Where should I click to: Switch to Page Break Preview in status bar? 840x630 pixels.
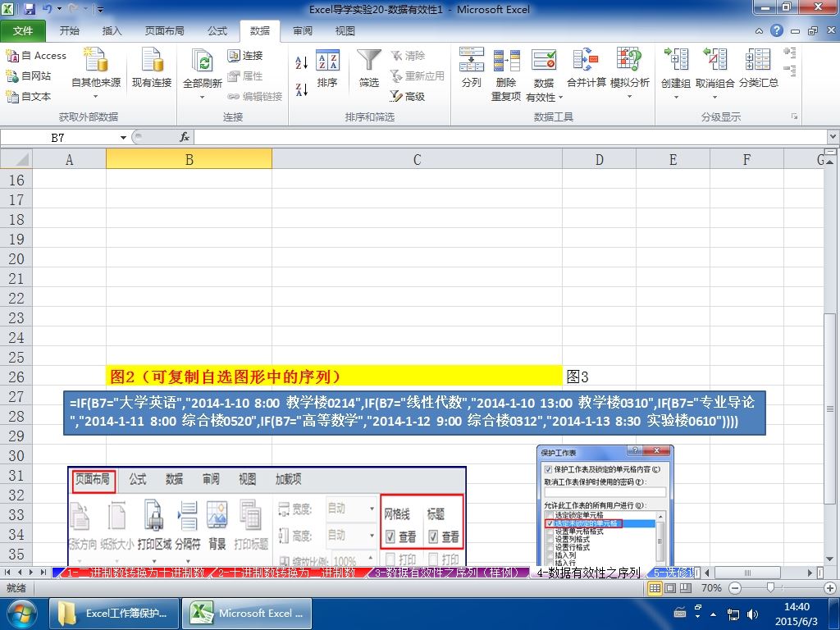tap(686, 588)
